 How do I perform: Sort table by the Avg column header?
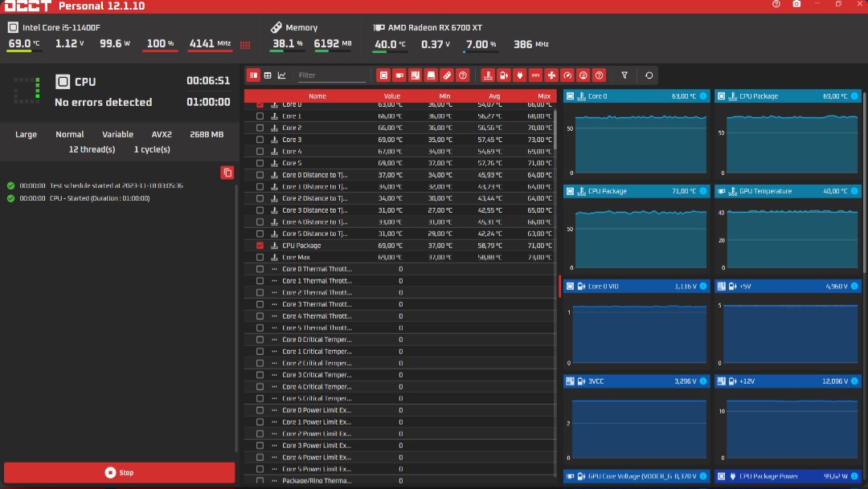494,96
